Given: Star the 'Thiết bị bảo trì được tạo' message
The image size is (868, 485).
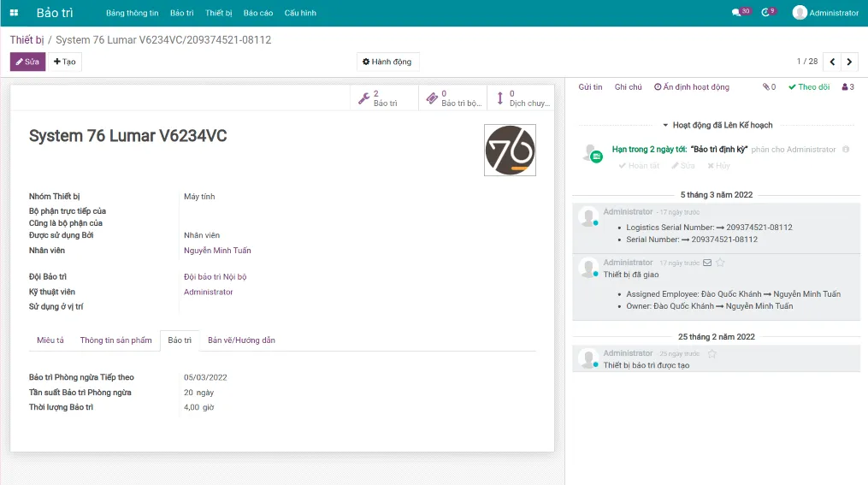Looking at the screenshot, I should 712,353.
